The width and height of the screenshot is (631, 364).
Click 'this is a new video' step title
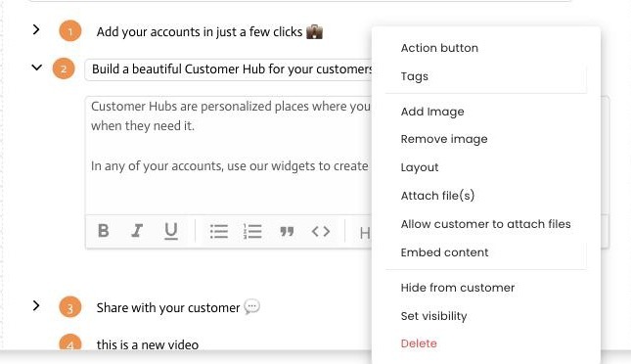point(148,344)
